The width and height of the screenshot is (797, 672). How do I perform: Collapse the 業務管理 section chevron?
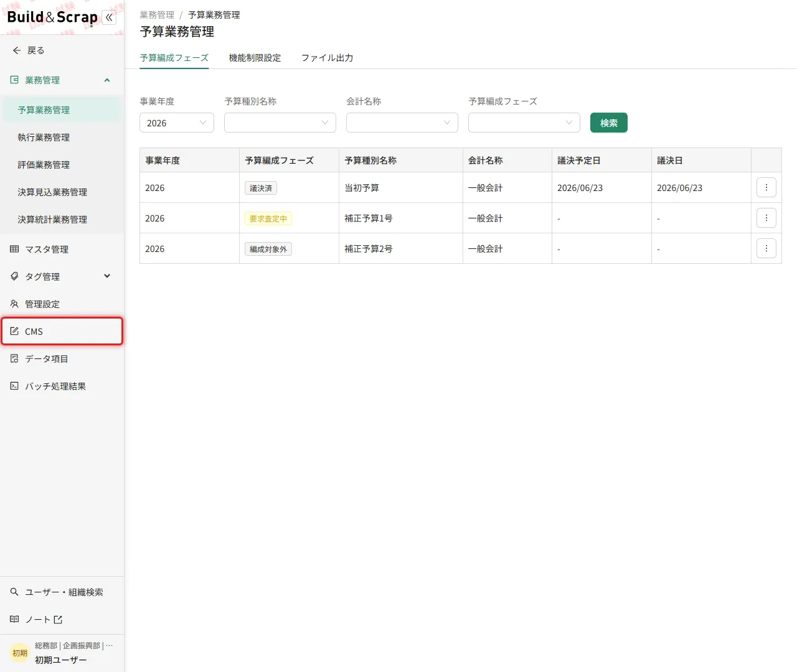107,80
